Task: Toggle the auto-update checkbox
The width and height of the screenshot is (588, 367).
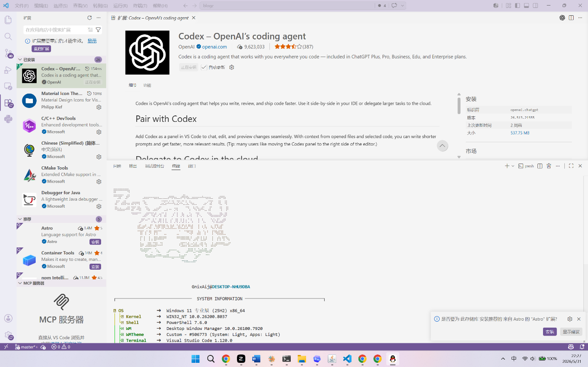Action: tap(204, 67)
